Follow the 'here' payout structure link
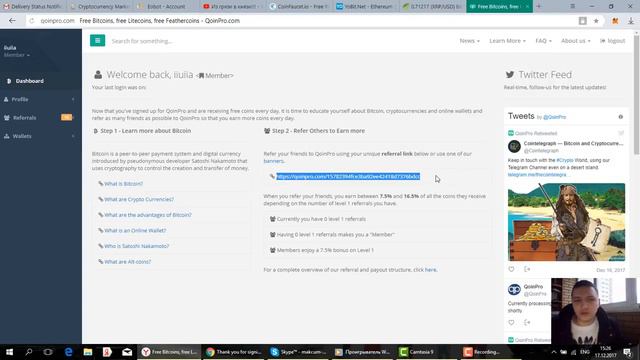Image resolution: width=640 pixels, height=360 pixels. pos(431,270)
